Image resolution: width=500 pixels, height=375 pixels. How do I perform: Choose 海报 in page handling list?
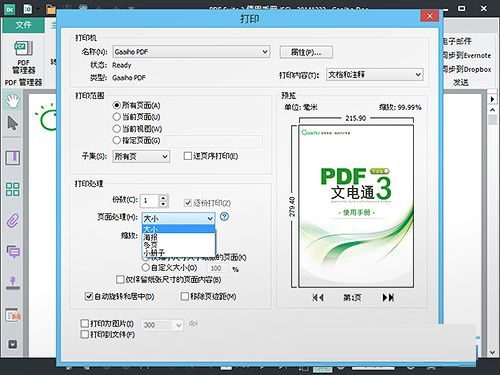178,237
